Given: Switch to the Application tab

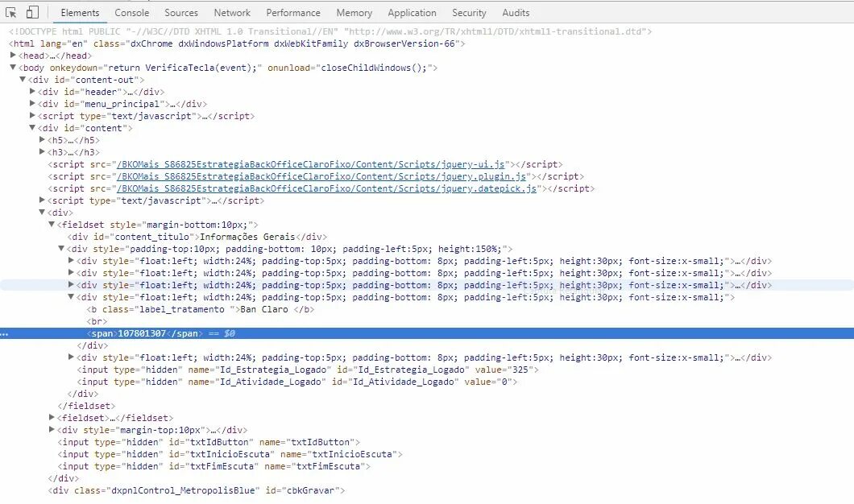Looking at the screenshot, I should pyautogui.click(x=412, y=13).
